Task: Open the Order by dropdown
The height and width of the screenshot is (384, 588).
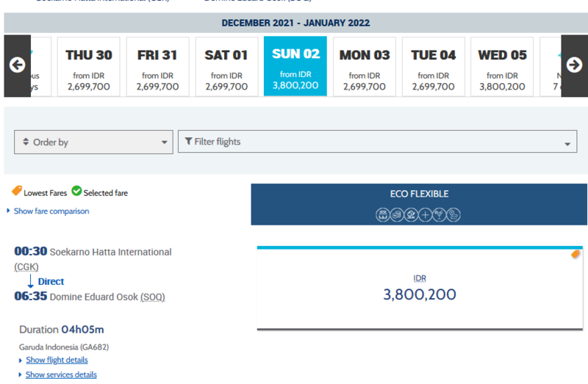Action: coord(93,142)
